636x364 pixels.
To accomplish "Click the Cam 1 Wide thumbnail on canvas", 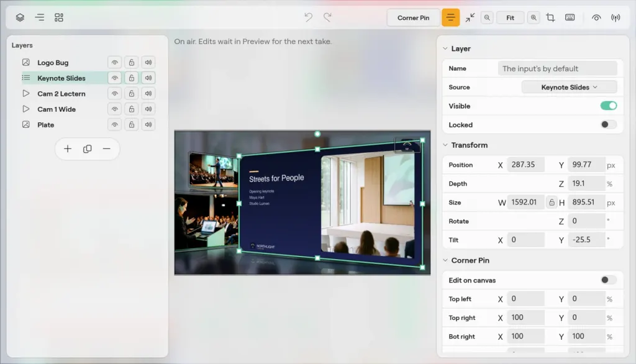I will 213,170.
